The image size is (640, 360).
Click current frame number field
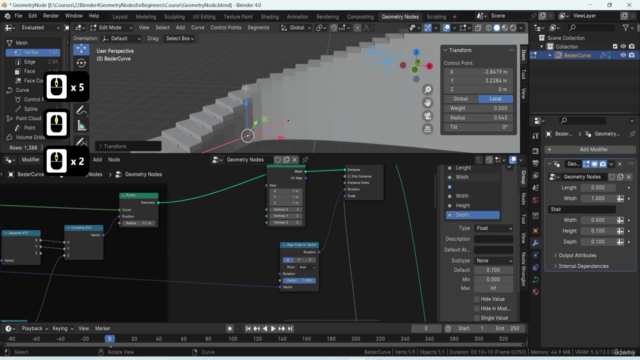(x=426, y=329)
